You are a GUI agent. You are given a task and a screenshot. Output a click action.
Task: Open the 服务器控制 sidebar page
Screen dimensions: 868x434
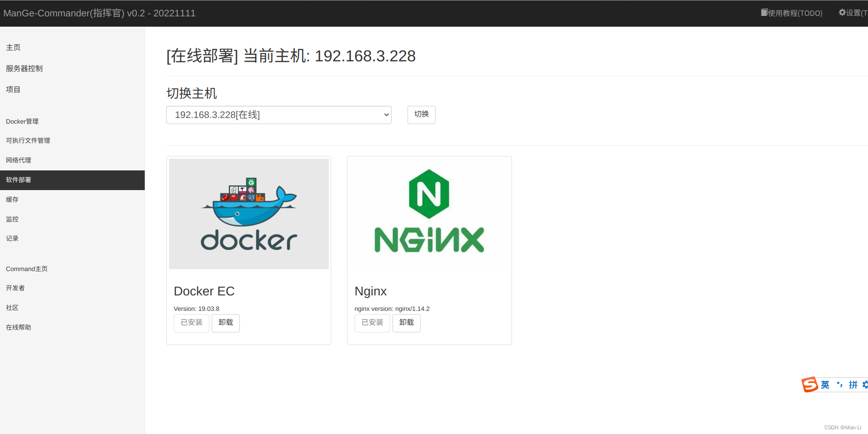coord(24,68)
